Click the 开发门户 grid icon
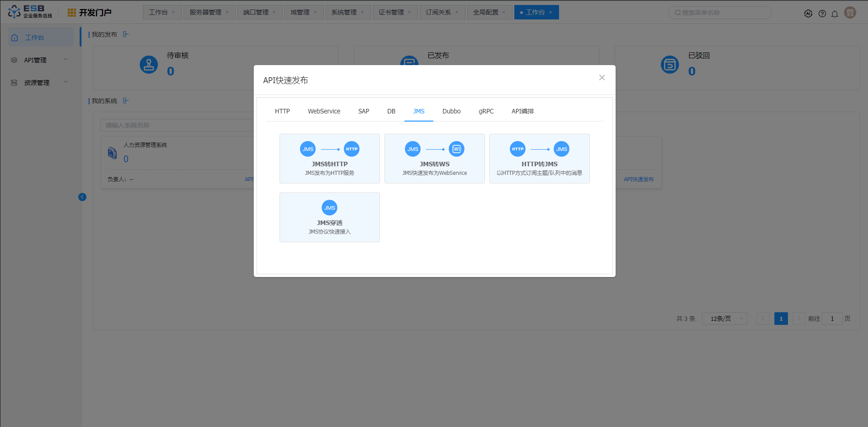868x427 pixels. pos(71,13)
